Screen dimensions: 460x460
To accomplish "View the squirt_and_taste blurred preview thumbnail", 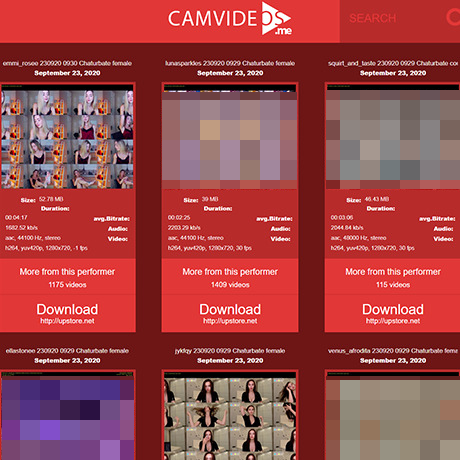I will tap(393, 137).
